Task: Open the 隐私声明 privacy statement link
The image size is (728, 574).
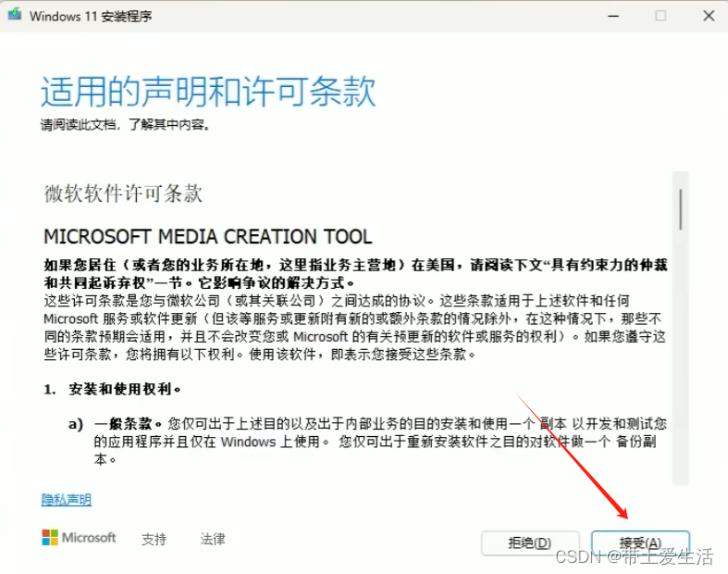Action: point(67,500)
